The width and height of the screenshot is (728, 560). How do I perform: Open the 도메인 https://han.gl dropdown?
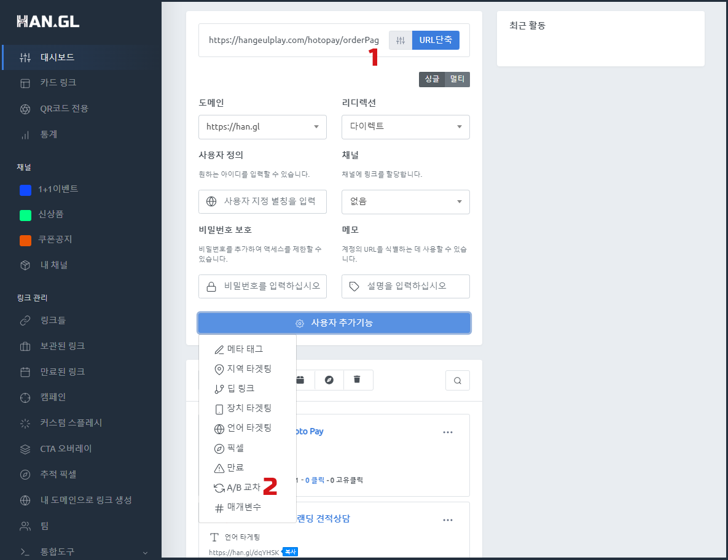(x=262, y=126)
